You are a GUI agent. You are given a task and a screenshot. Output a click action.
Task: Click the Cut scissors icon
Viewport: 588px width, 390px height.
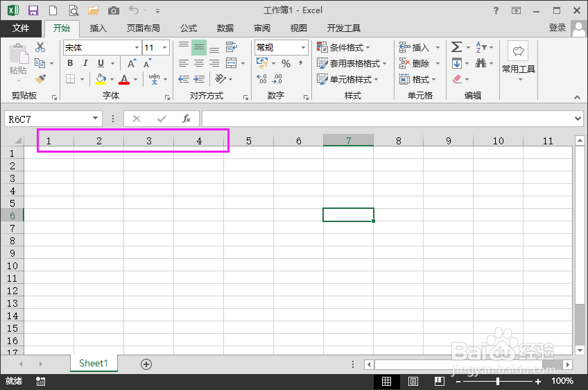click(x=40, y=47)
